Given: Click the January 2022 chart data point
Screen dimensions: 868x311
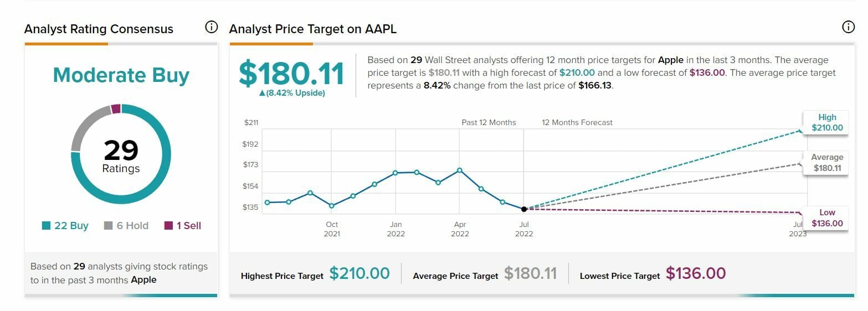Looking at the screenshot, I should click(396, 173).
